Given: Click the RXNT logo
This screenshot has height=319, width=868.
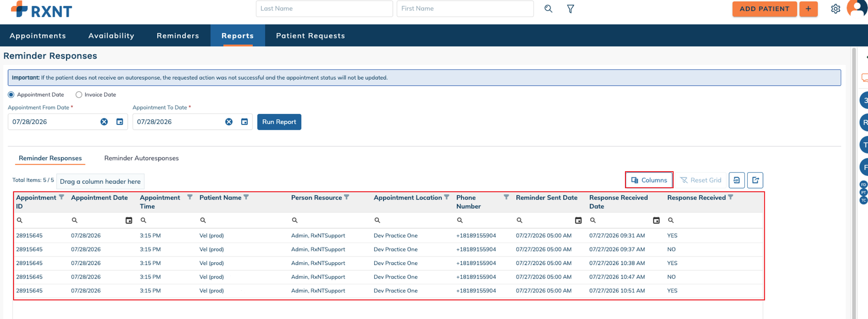Looking at the screenshot, I should point(41,9).
